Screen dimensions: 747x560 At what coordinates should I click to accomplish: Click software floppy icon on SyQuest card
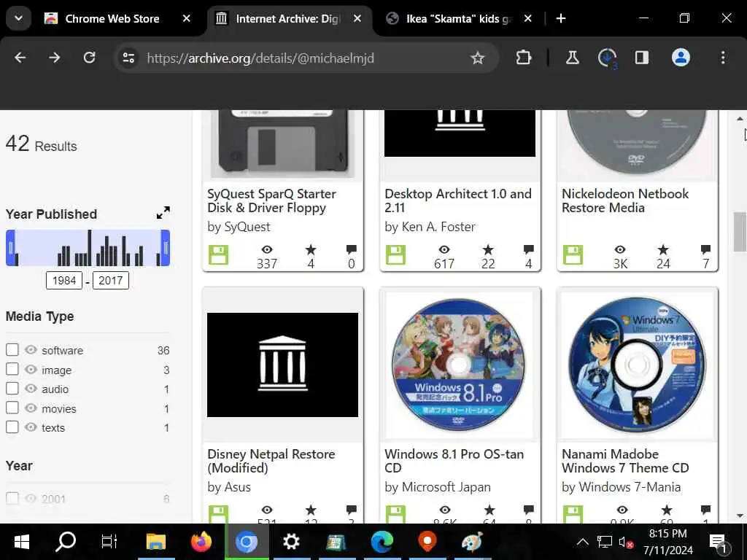[218, 254]
